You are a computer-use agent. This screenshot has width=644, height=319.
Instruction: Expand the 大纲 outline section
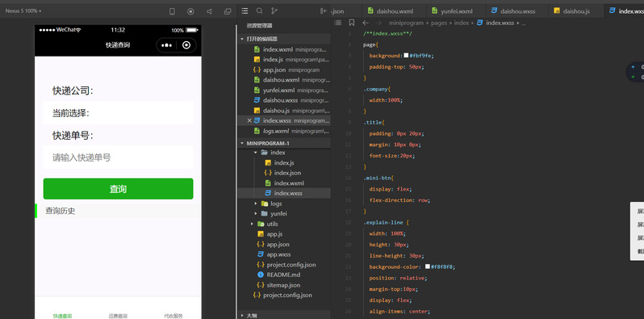pos(284,315)
